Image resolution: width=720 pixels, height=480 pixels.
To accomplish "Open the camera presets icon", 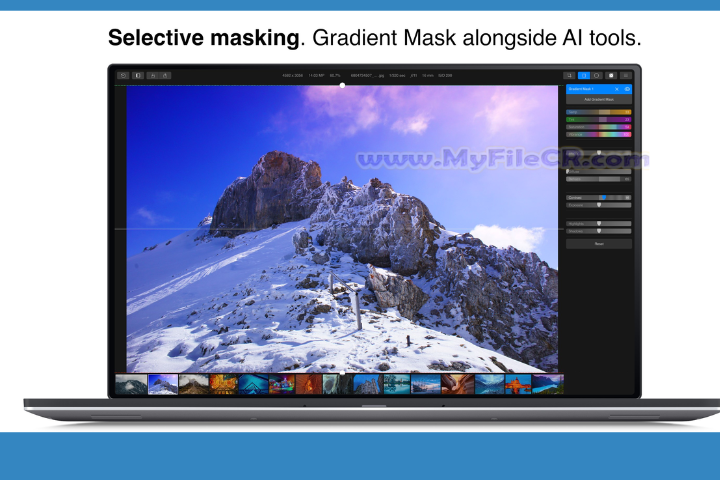I will (611, 75).
